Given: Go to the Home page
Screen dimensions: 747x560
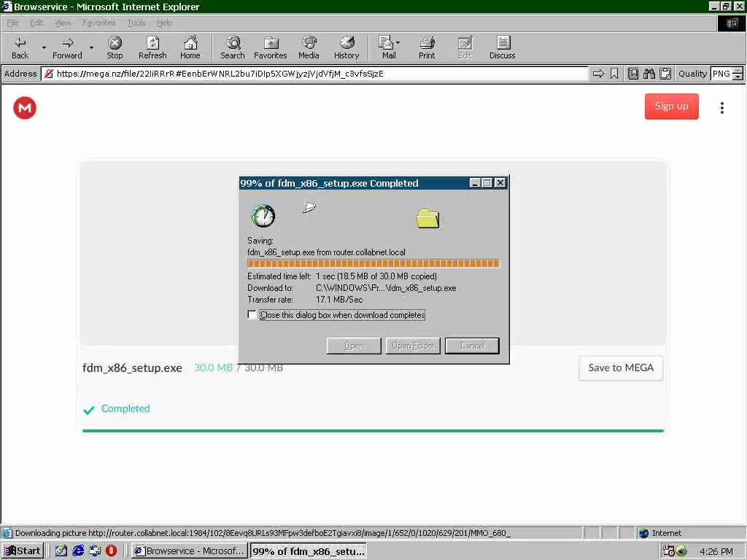Looking at the screenshot, I should point(190,47).
